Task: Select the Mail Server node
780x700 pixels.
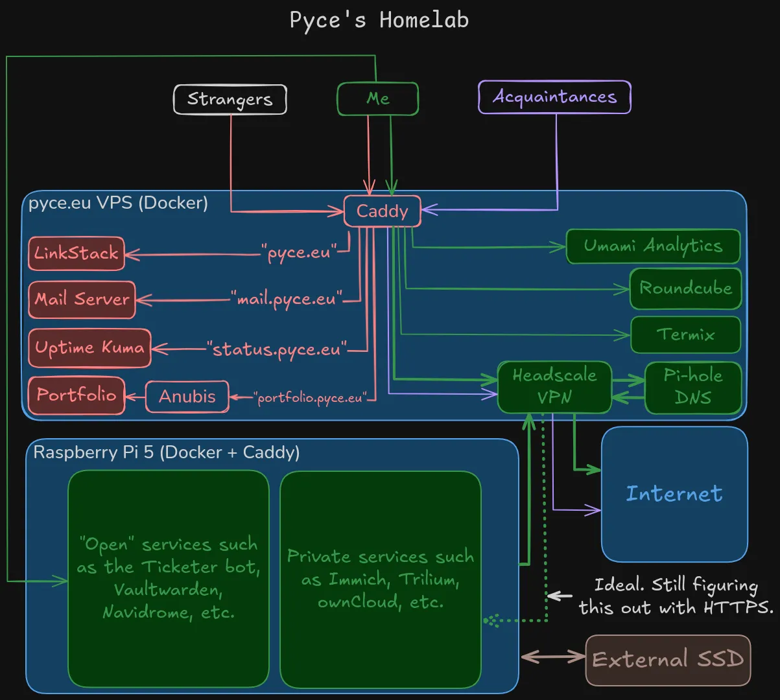Action: (82, 299)
